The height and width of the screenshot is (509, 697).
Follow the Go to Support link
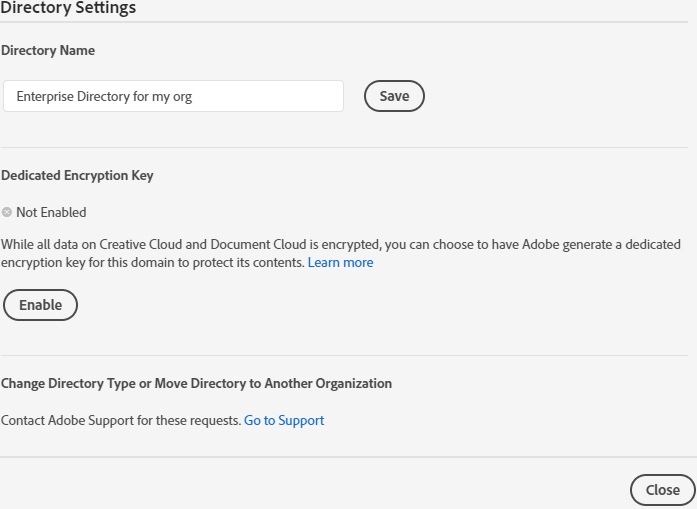click(x=284, y=420)
